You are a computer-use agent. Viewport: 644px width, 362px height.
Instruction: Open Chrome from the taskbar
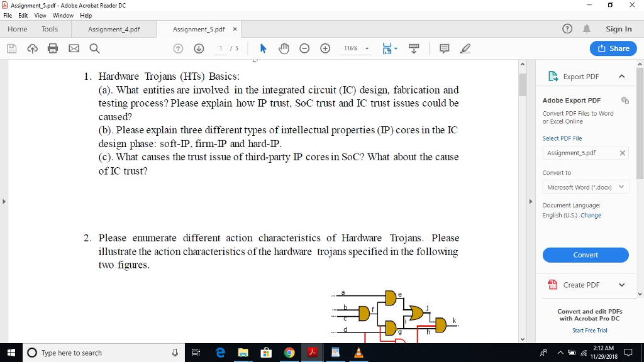point(289,353)
